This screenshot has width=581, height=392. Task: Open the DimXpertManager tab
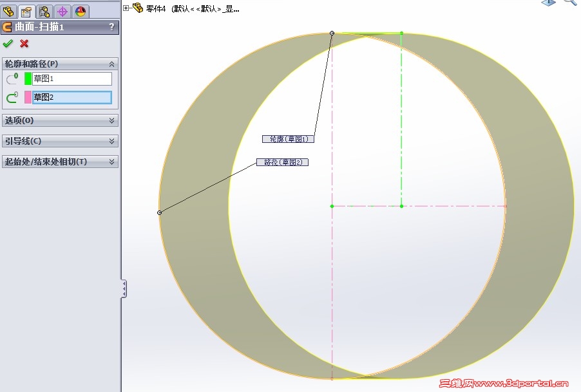[62, 12]
